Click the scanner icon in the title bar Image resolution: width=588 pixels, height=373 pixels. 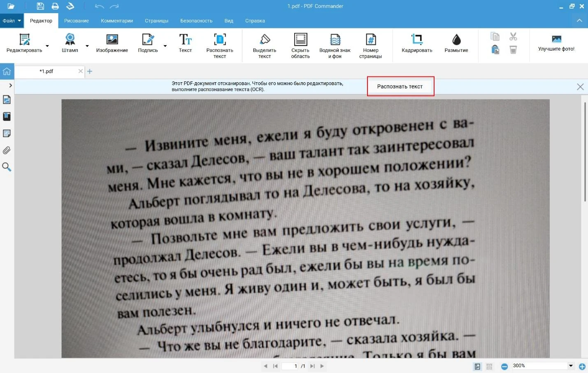click(70, 6)
